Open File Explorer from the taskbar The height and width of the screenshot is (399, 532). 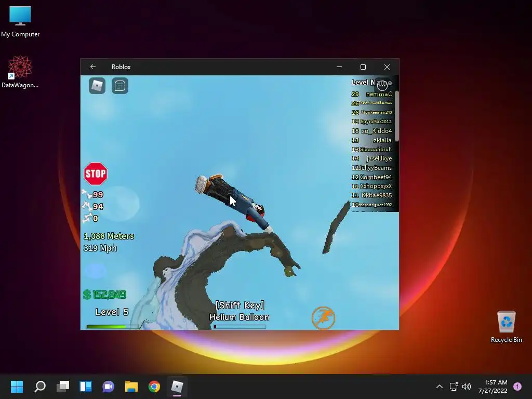131,387
